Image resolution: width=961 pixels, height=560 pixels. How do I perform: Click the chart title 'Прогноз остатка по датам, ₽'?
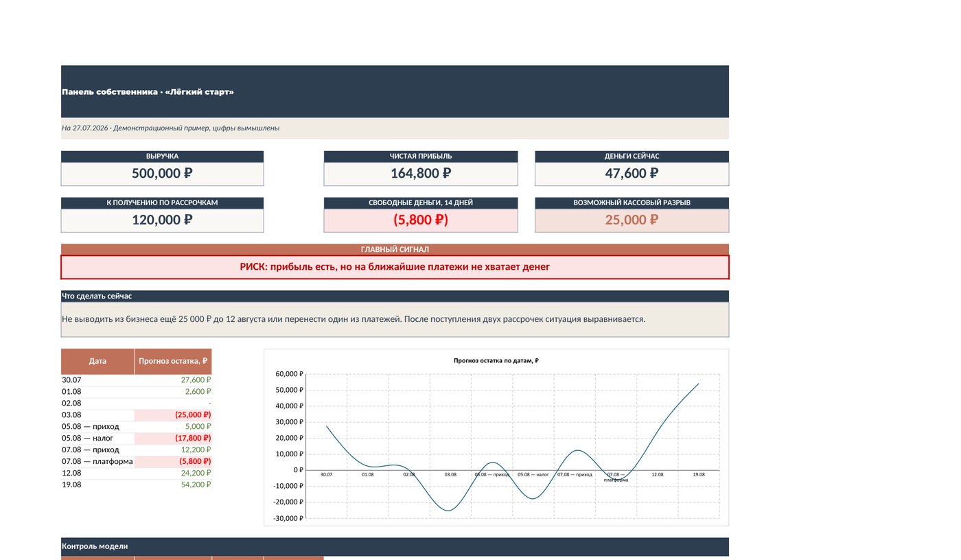click(x=496, y=361)
